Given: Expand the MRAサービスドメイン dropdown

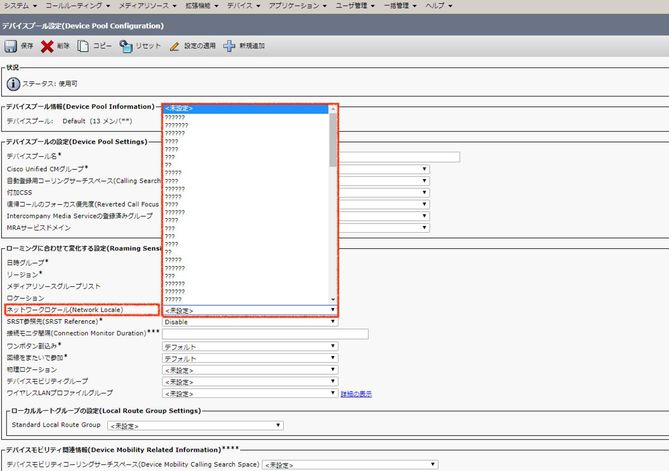Looking at the screenshot, I should click(424, 228).
